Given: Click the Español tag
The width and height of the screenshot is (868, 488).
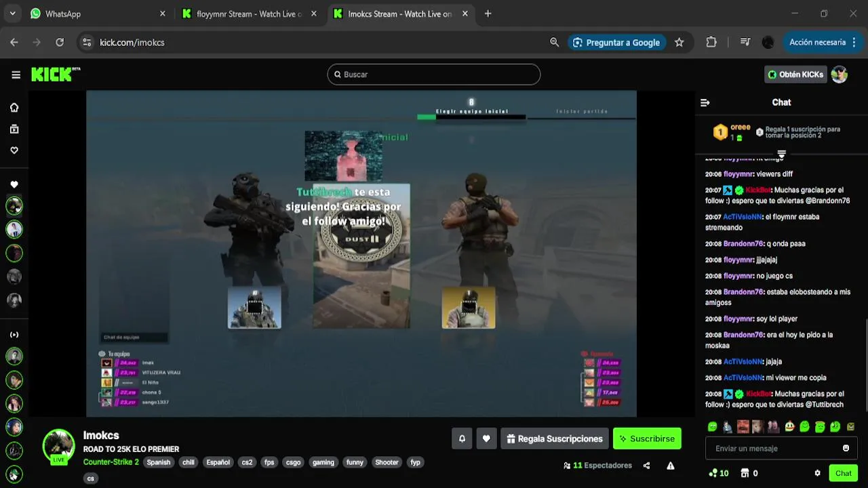Looking at the screenshot, I should pyautogui.click(x=218, y=462).
